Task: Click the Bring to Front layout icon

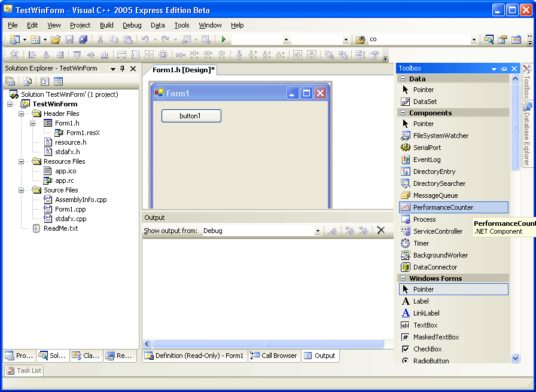Action: tap(329, 54)
